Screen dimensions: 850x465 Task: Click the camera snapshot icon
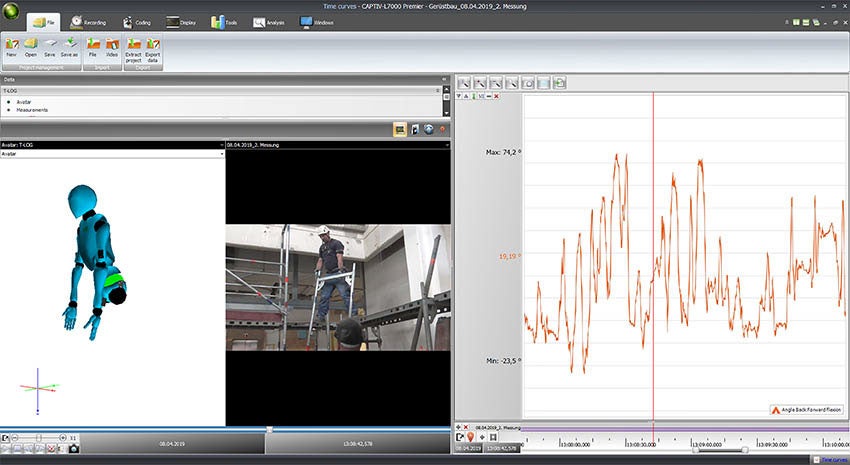click(74, 449)
